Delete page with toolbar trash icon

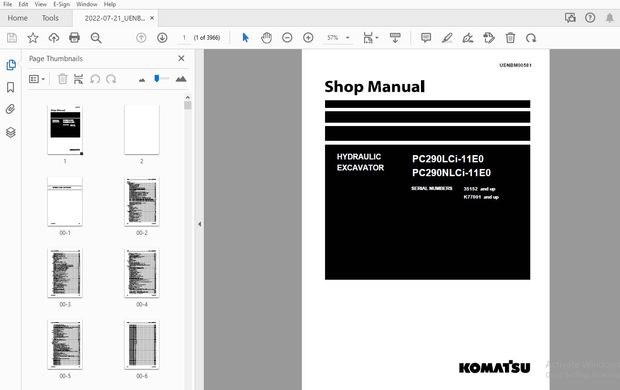[x=510, y=38]
